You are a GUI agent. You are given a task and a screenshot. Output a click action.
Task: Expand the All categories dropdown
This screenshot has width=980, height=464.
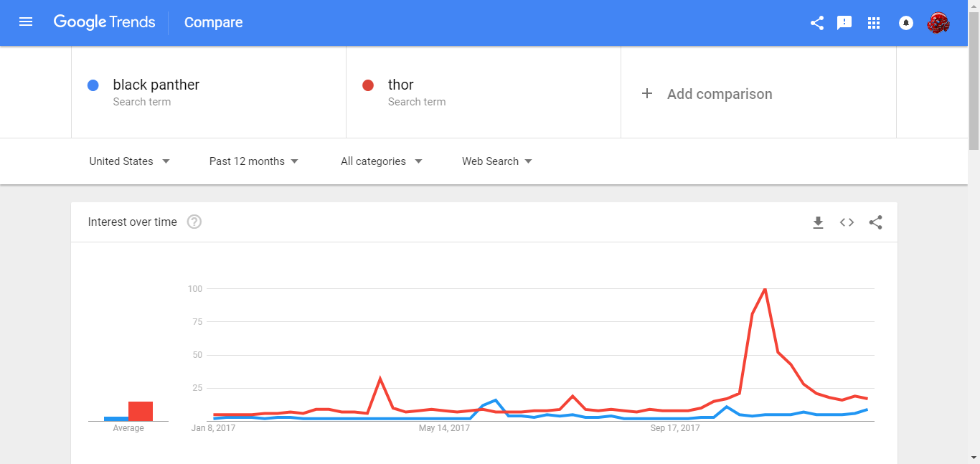point(381,161)
